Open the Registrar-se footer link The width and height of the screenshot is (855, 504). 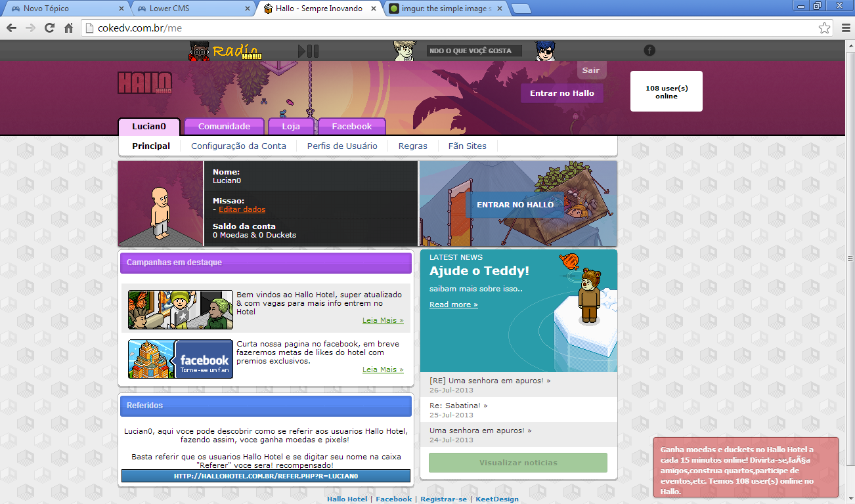444,499
